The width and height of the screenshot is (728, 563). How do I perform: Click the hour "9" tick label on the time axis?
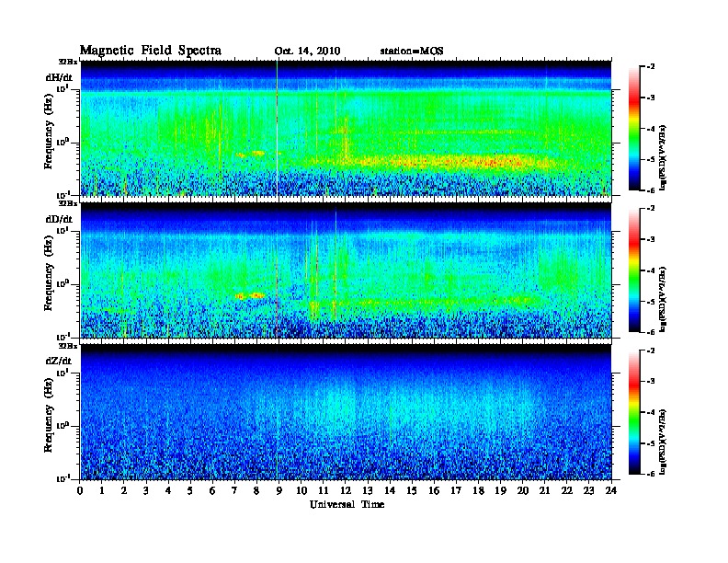(x=279, y=490)
